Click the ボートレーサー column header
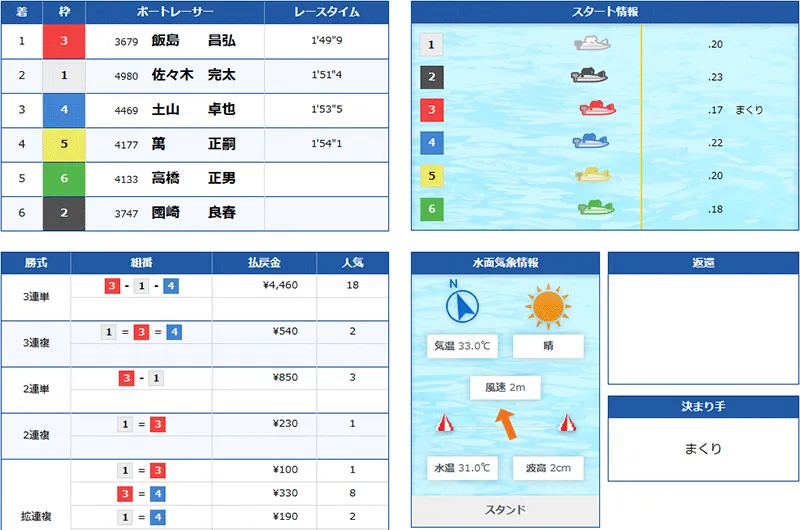 pyautogui.click(x=175, y=12)
